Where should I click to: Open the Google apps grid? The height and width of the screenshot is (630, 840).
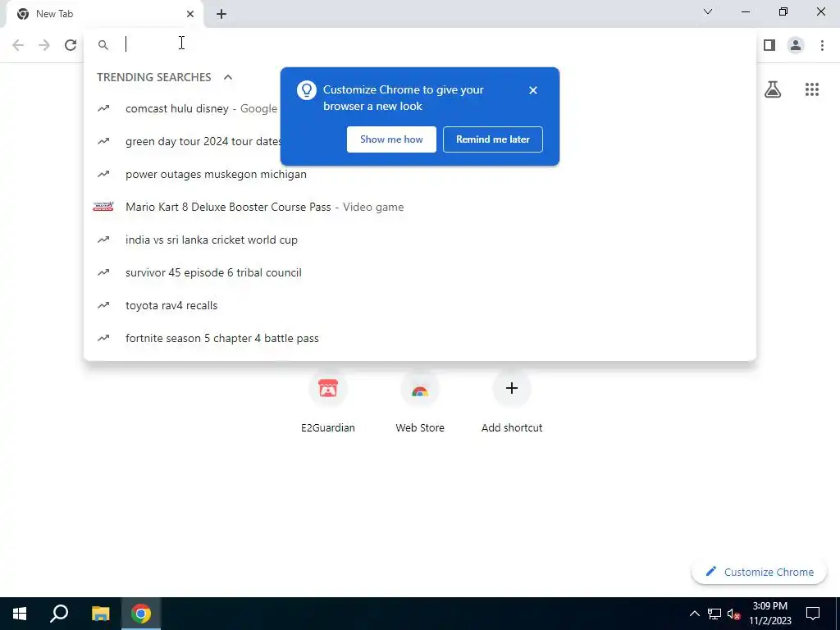(x=811, y=89)
